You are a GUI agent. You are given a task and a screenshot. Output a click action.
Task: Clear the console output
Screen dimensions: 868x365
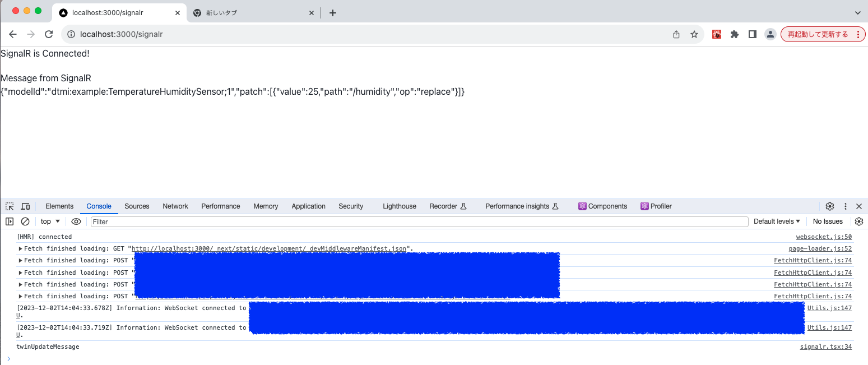click(x=25, y=221)
